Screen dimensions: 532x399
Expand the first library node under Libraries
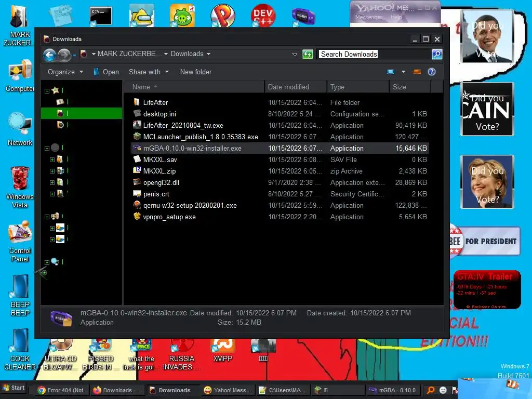click(52, 159)
